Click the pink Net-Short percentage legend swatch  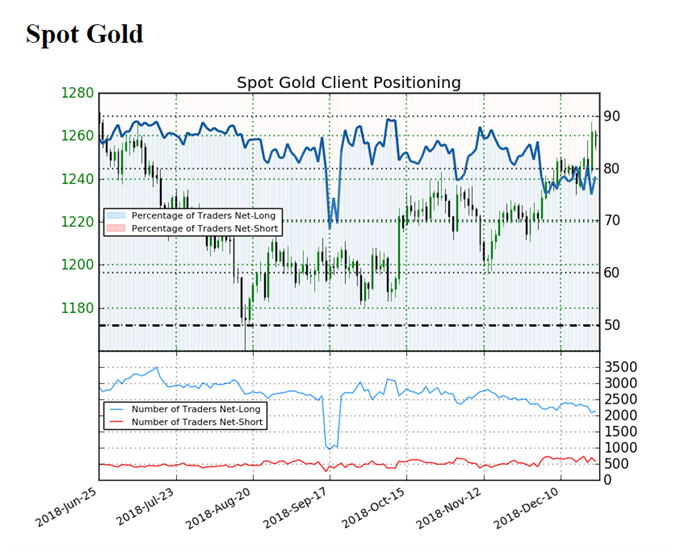(x=116, y=228)
